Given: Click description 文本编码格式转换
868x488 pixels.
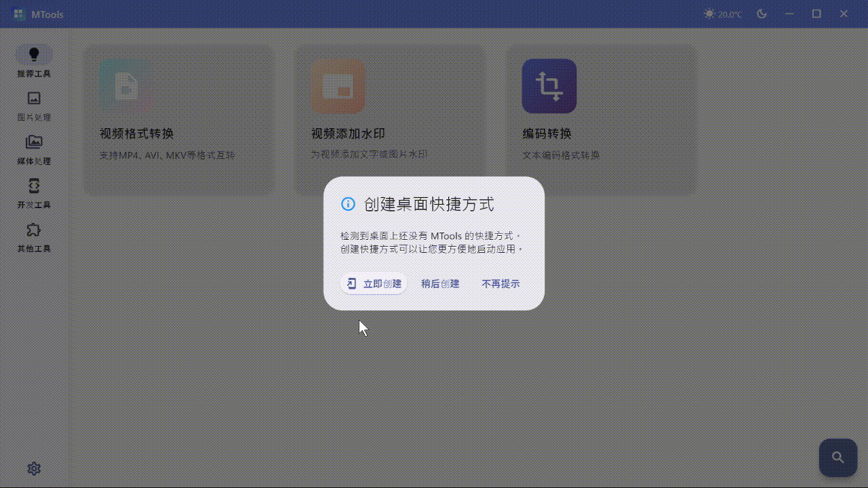Looking at the screenshot, I should click(561, 155).
